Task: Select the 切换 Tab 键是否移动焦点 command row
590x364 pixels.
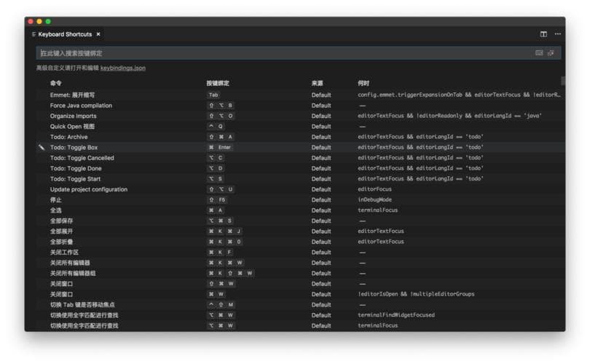Action: (x=300, y=304)
